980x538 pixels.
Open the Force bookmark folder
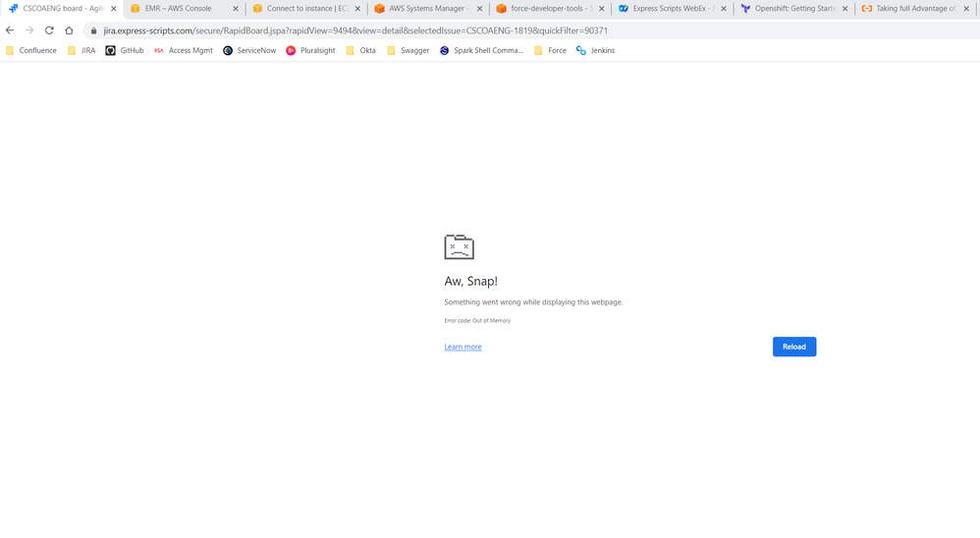(550, 51)
